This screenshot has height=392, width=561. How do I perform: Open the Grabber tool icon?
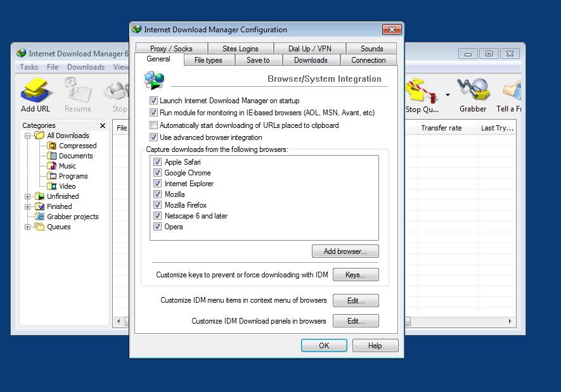click(x=473, y=89)
